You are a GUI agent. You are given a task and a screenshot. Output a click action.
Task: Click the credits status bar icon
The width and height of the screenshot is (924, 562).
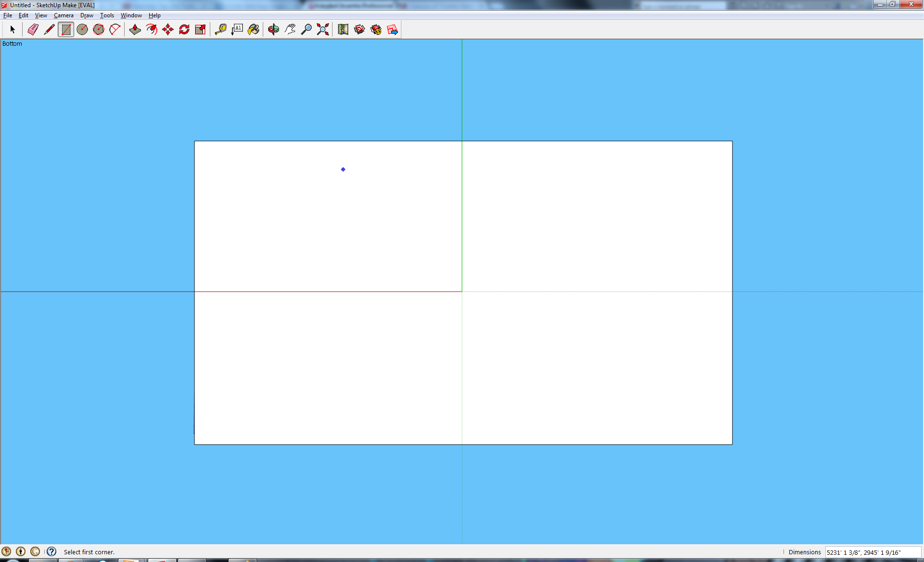pos(21,551)
